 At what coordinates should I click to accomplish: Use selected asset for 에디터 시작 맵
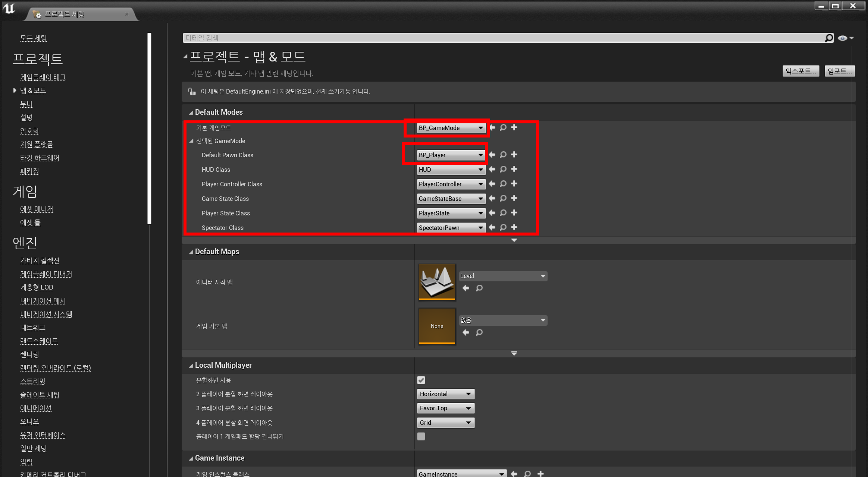466,288
